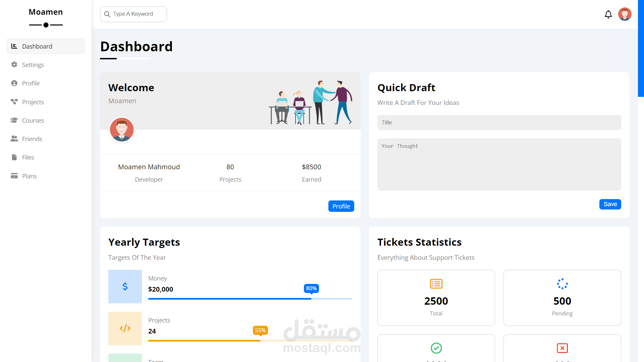Click 'Write A Draft For Your Ideas' text
Viewport: 644px width, 362px height.
[418, 103]
